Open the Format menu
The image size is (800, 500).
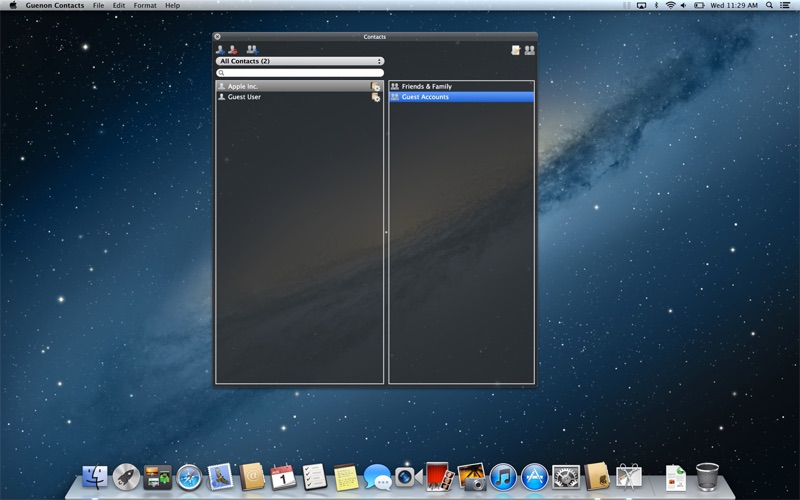point(145,5)
